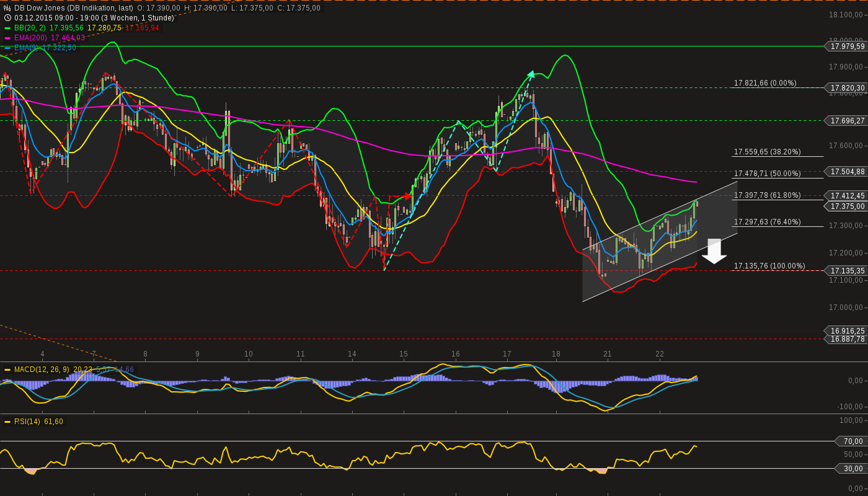This screenshot has height=496, width=868.
Task: Select the Fibonacci 17.297,63 (76.40%) label
Action: pyautogui.click(x=768, y=222)
